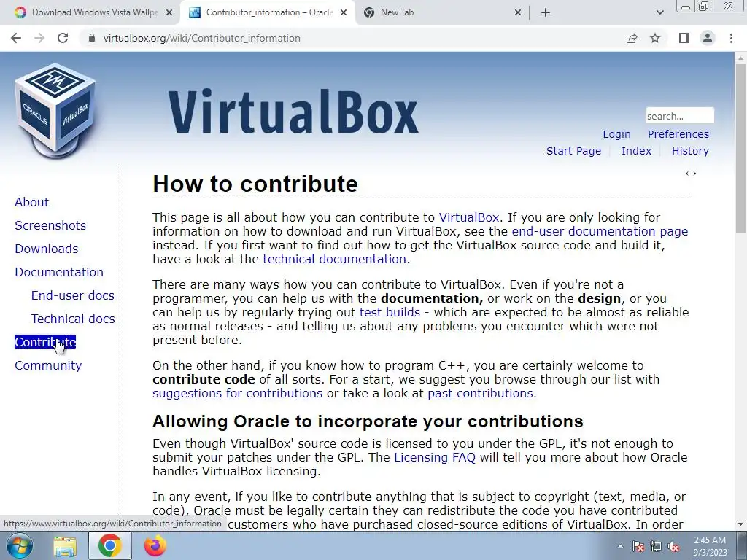The width and height of the screenshot is (747, 560).
Task: Open File Explorer from taskbar
Action: click(x=65, y=546)
